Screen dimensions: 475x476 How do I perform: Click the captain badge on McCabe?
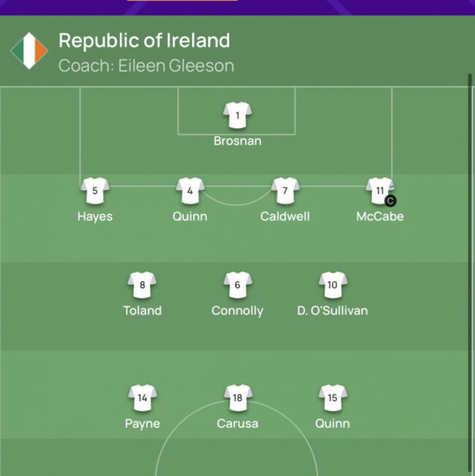pos(390,200)
